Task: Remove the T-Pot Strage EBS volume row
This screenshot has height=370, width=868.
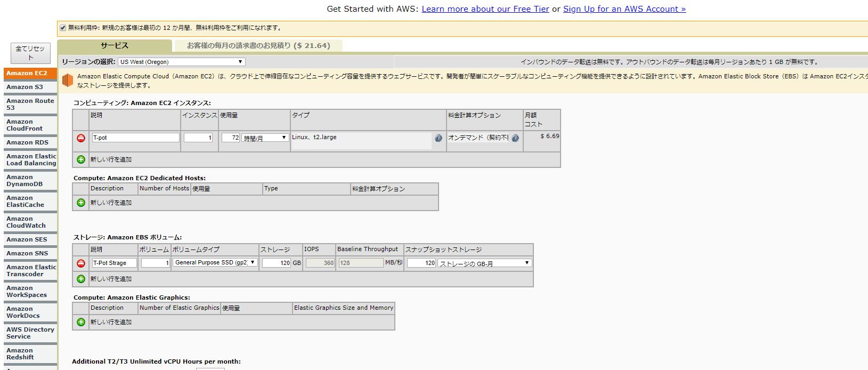Action: pyautogui.click(x=81, y=263)
